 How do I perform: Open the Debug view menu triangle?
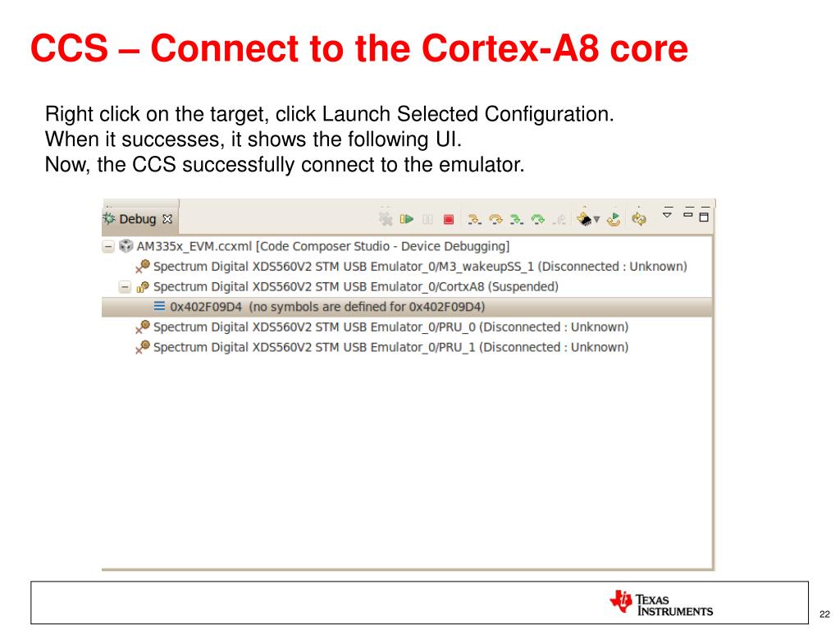[667, 215]
